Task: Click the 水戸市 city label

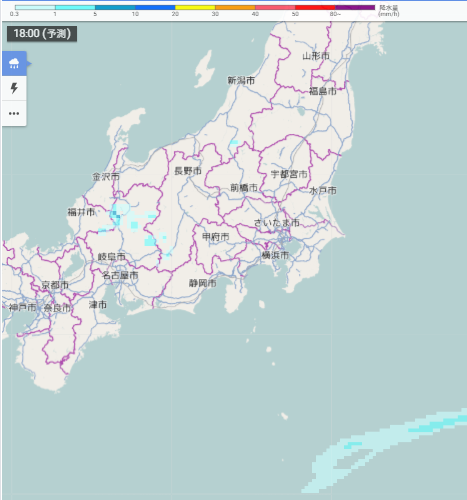Action: tap(323, 191)
